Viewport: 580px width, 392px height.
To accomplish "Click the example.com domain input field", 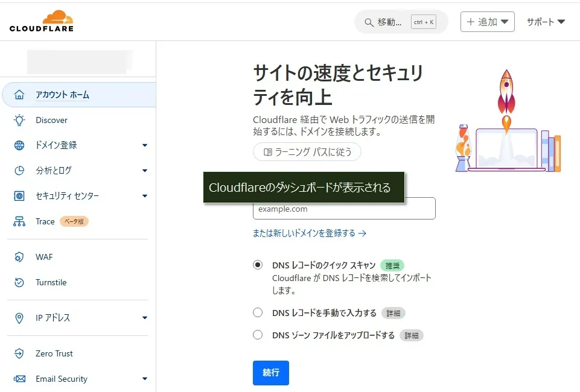I will coord(344,209).
